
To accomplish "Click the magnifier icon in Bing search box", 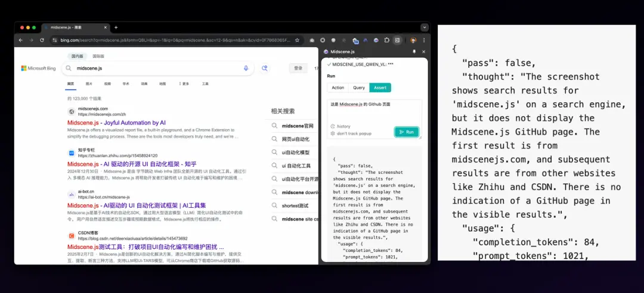I will point(69,68).
